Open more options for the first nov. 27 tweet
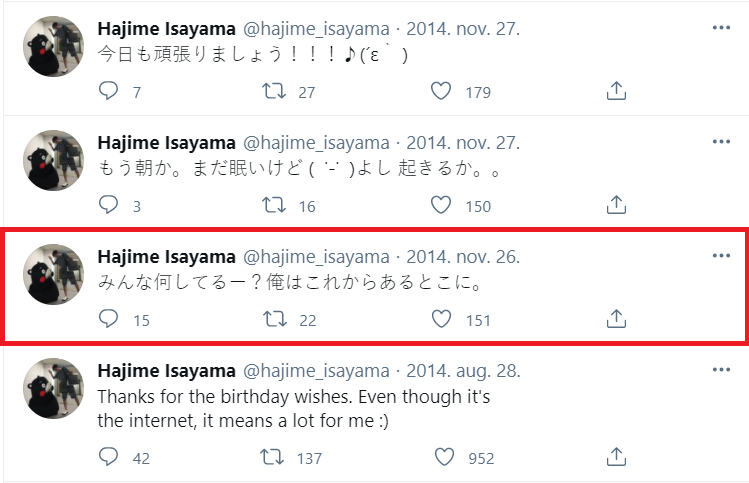The height and width of the screenshot is (483, 749). [721, 28]
